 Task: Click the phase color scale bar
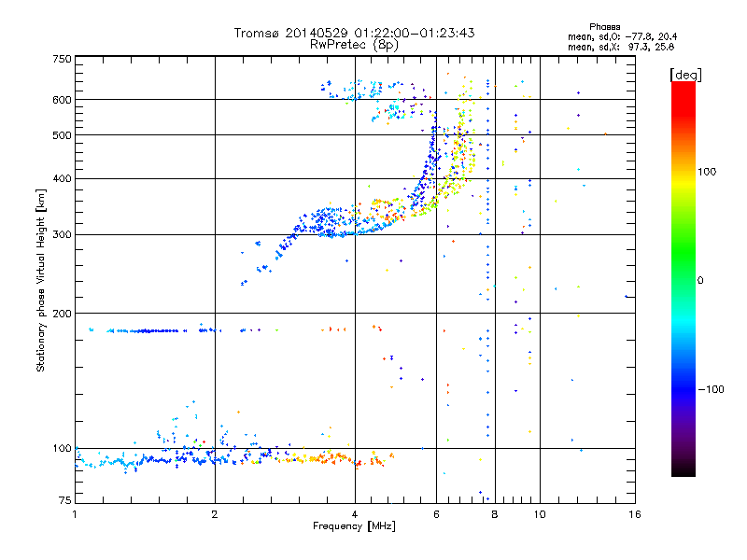[684, 278]
